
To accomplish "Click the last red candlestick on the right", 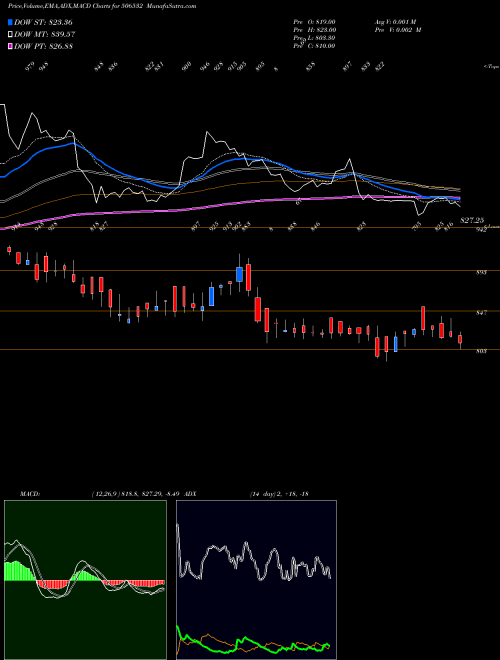I will pos(460,339).
